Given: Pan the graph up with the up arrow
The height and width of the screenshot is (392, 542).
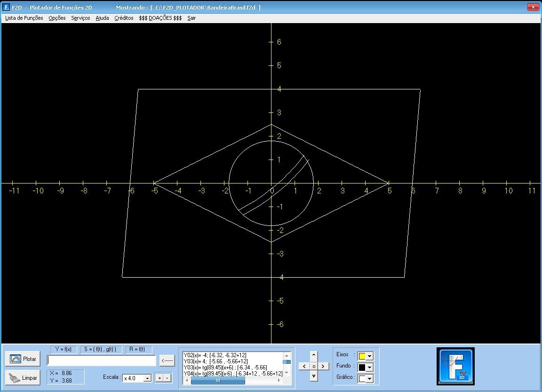Looking at the screenshot, I should pos(313,355).
